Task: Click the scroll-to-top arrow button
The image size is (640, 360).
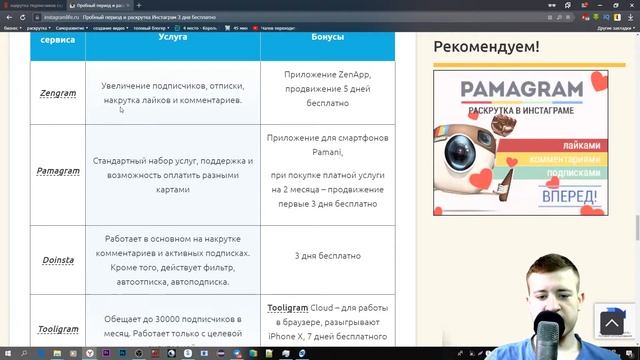Action: (611, 323)
